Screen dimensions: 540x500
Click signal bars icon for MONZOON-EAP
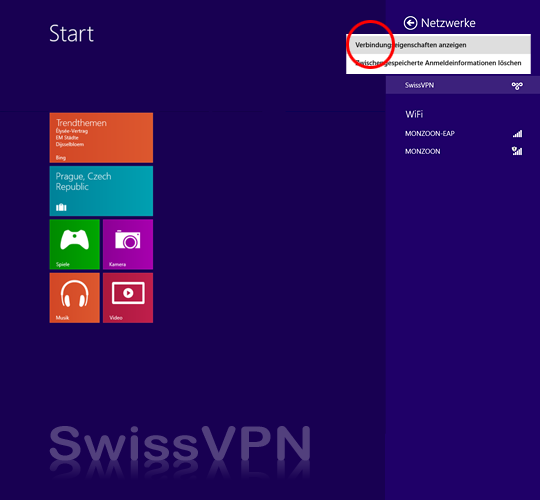tap(517, 134)
